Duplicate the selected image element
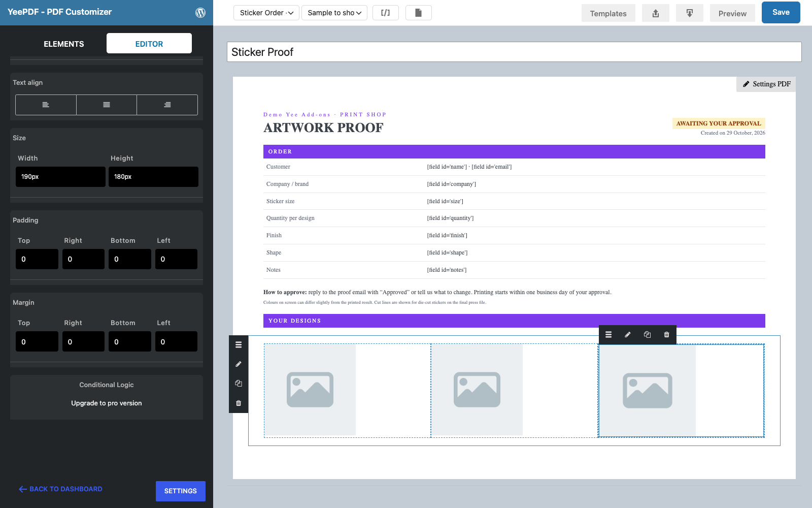The width and height of the screenshot is (812, 508). (x=647, y=335)
